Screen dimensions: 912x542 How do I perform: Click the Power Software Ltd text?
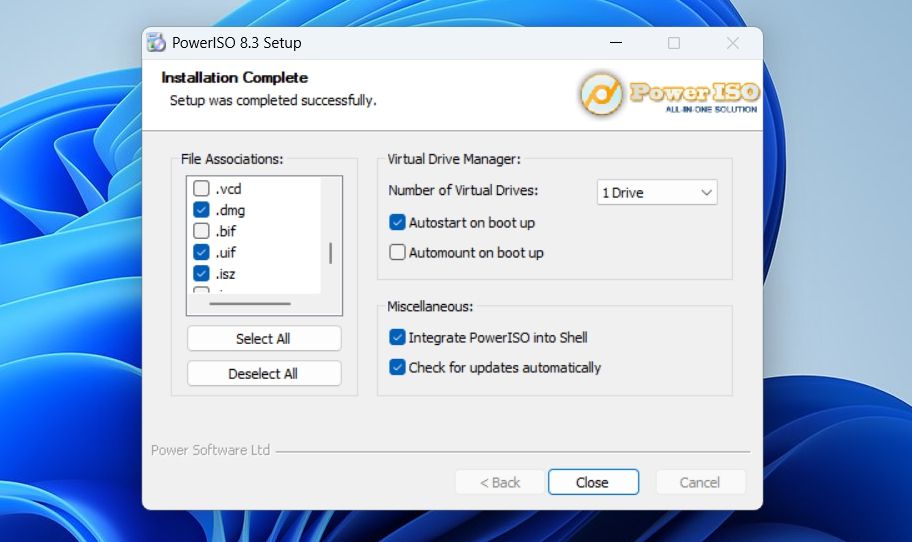(x=211, y=450)
